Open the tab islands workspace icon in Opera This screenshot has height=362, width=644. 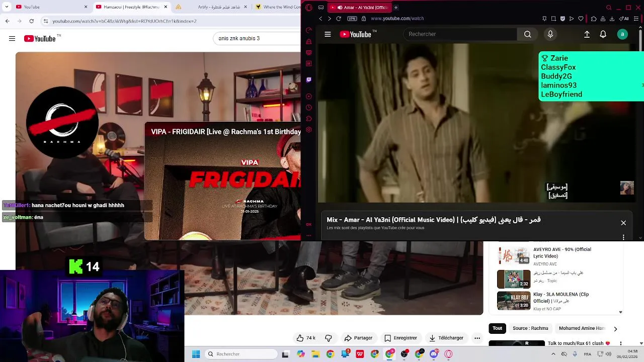click(x=321, y=8)
